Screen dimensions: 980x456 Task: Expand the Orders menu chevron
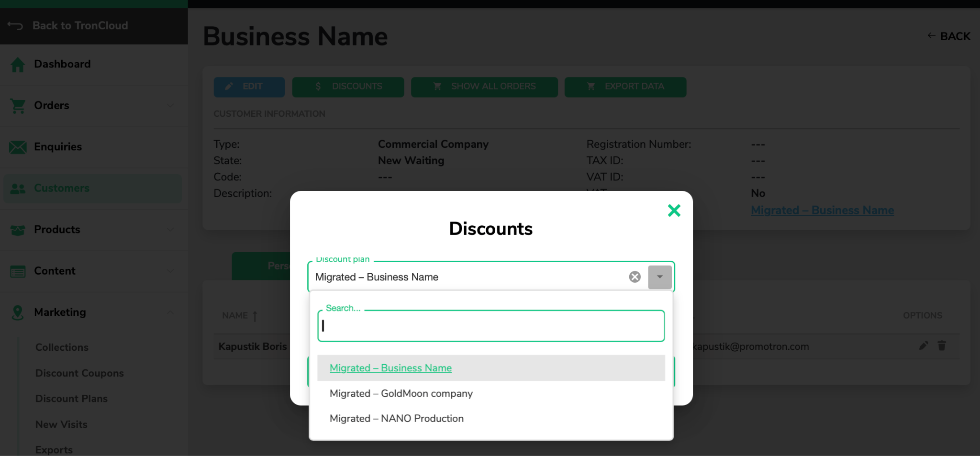170,105
